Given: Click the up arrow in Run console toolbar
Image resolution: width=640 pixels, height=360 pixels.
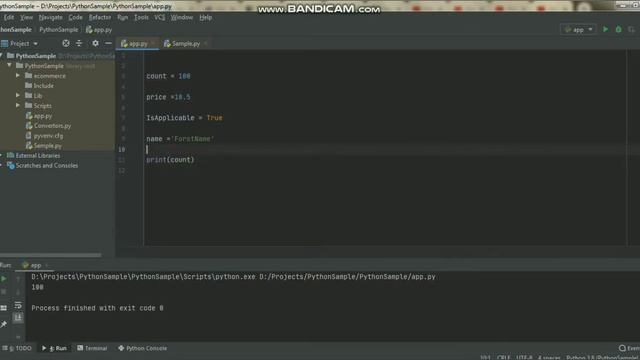Looking at the screenshot, I should pos(18,279).
